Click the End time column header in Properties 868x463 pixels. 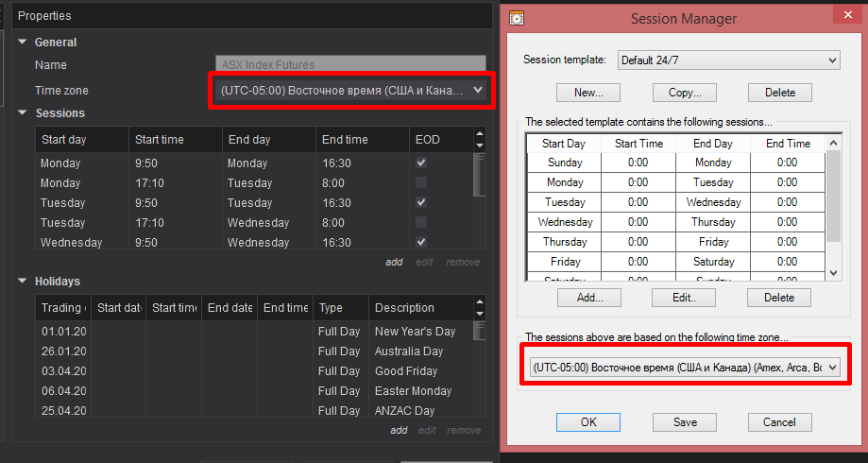363,140
